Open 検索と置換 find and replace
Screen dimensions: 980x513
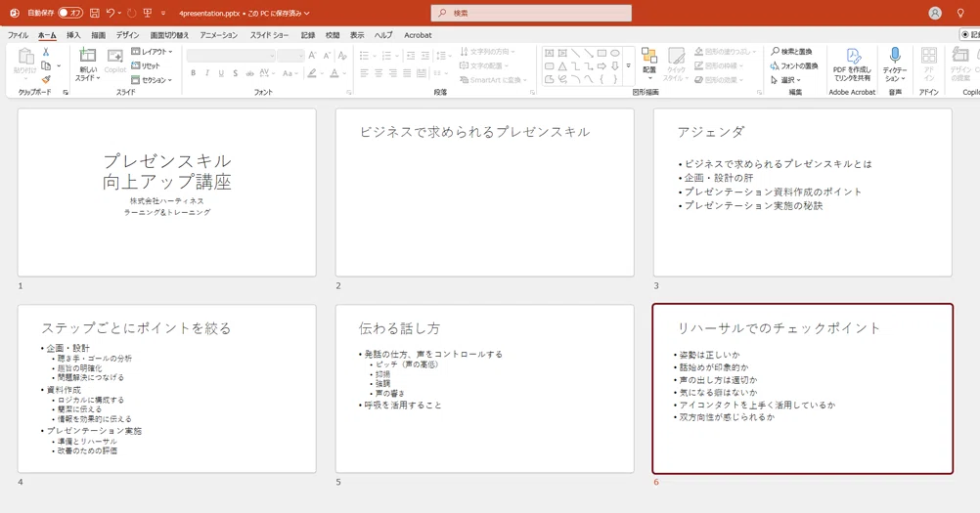[x=791, y=51]
